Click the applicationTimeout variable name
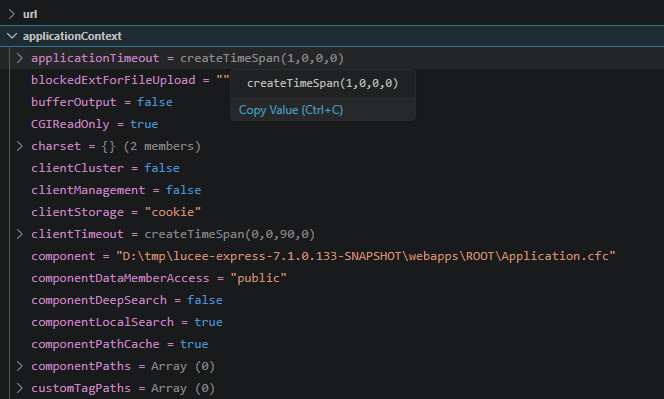Viewport: 664px width, 399px height. coord(95,58)
